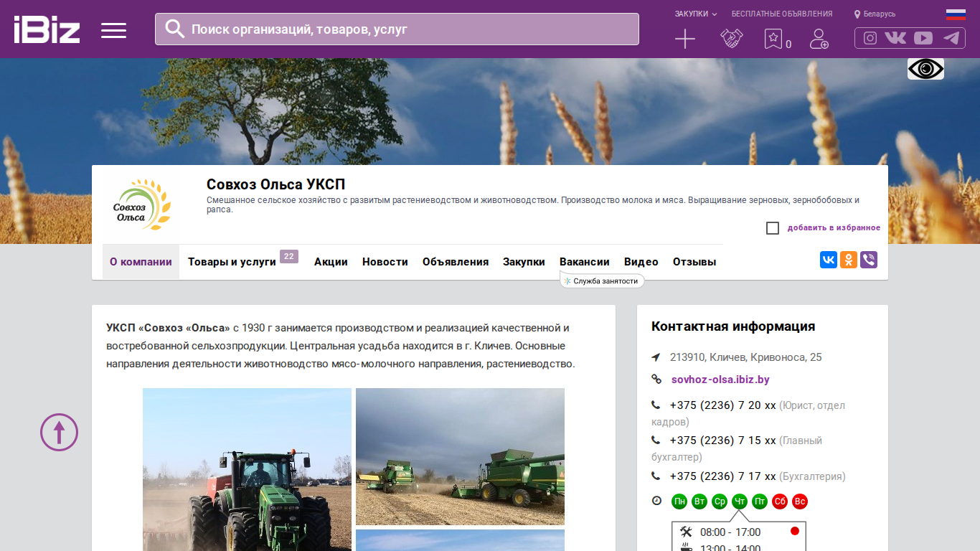Viewport: 980px width, 551px height.
Task: Click добавить в избранное link
Action: coord(834,228)
